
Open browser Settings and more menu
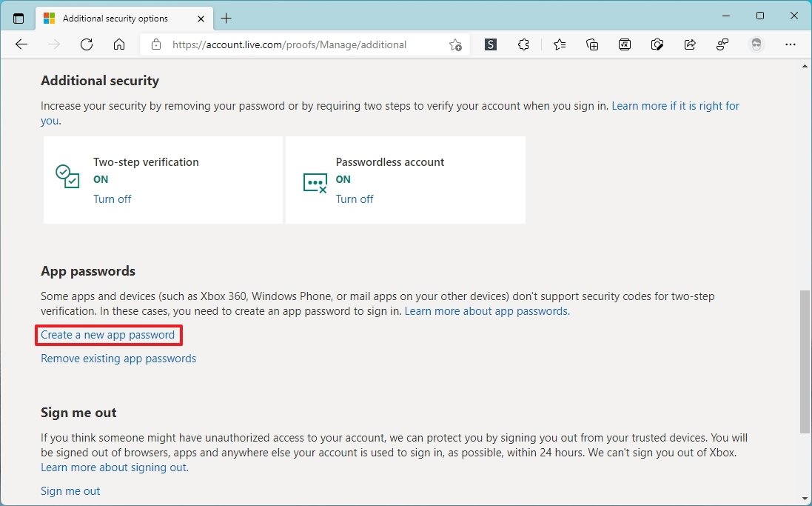click(x=791, y=44)
